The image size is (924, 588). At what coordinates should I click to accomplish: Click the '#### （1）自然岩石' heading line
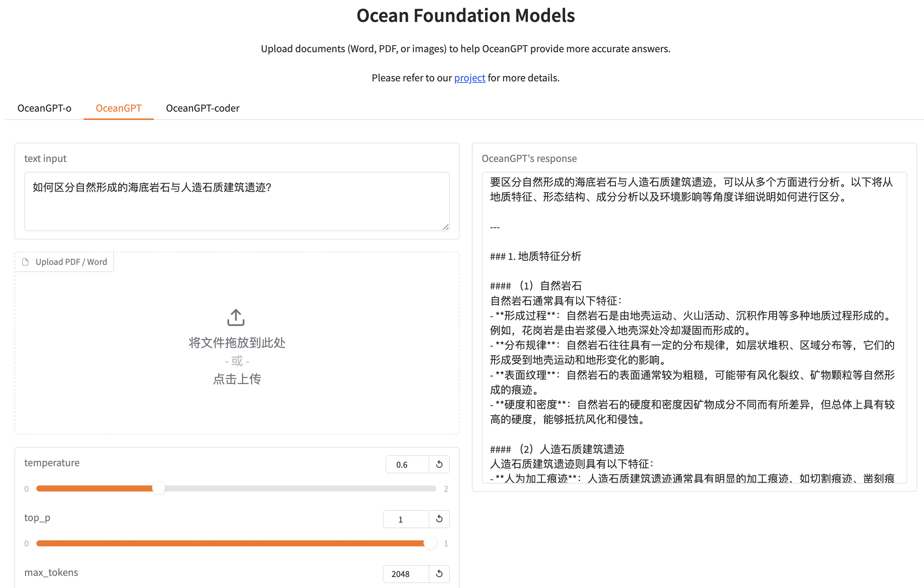[536, 286]
